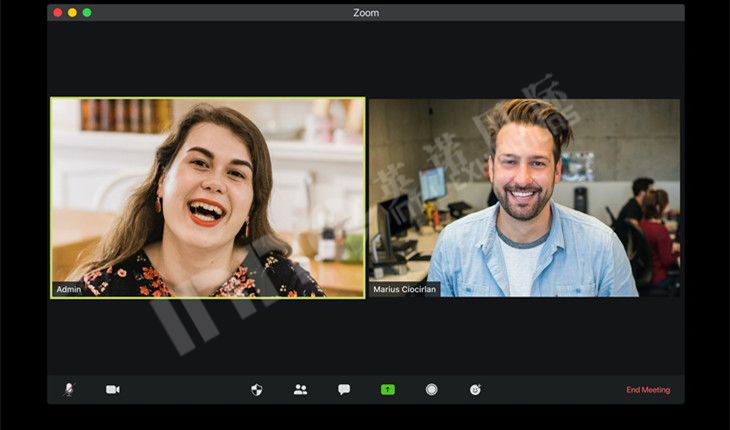The height and width of the screenshot is (430, 730).
Task: Click the empty black area above the videos
Action: (x=366, y=60)
